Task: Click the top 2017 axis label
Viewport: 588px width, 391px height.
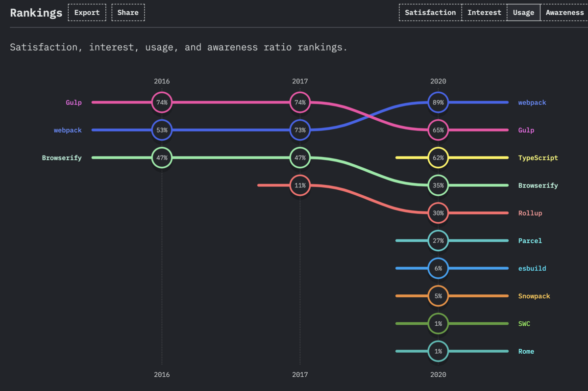Action: click(300, 81)
